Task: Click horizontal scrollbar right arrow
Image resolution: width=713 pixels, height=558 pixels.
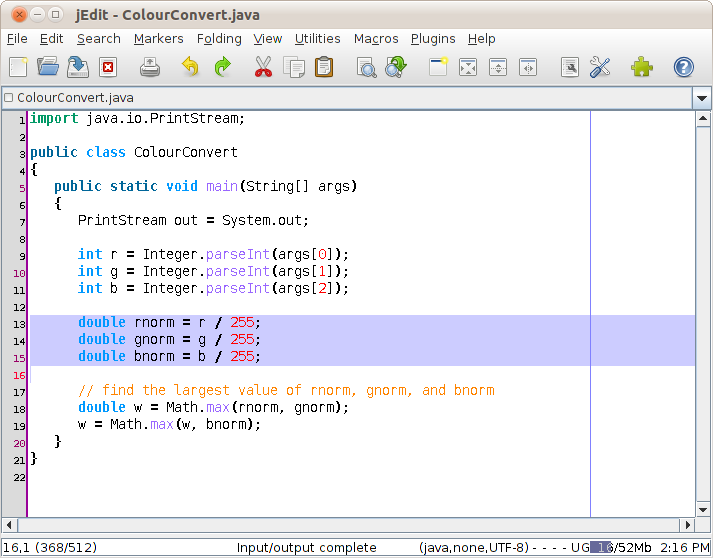Action: (x=688, y=525)
